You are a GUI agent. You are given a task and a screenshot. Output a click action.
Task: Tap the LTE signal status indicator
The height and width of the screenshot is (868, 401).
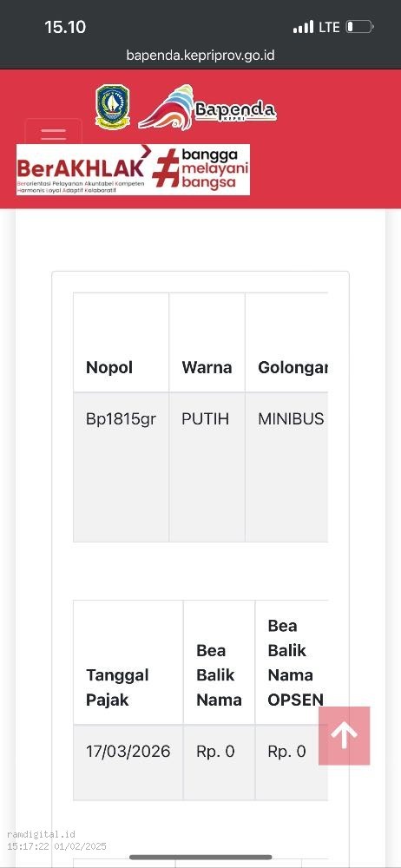click(316, 27)
